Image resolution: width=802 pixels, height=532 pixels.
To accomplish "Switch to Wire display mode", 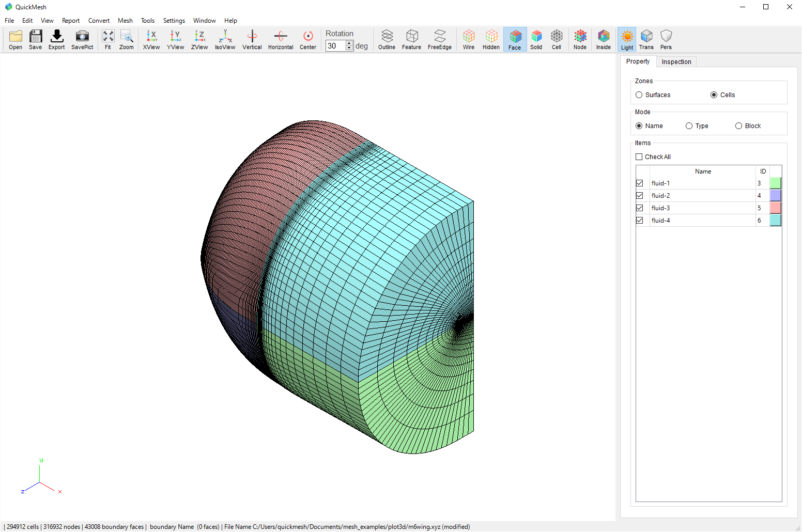I will [469, 39].
